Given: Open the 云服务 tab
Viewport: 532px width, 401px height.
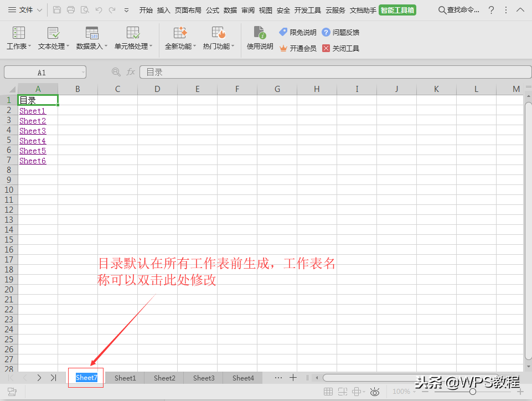Looking at the screenshot, I should 335,10.
